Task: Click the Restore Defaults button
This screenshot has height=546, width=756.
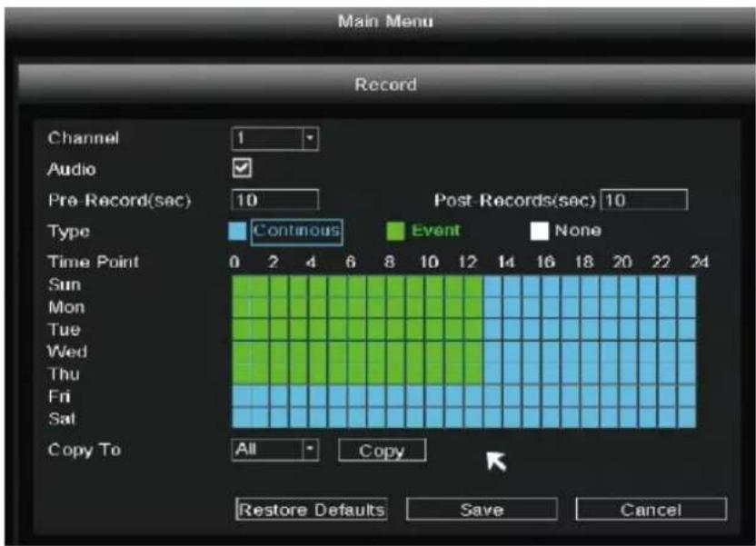Action: tap(312, 510)
